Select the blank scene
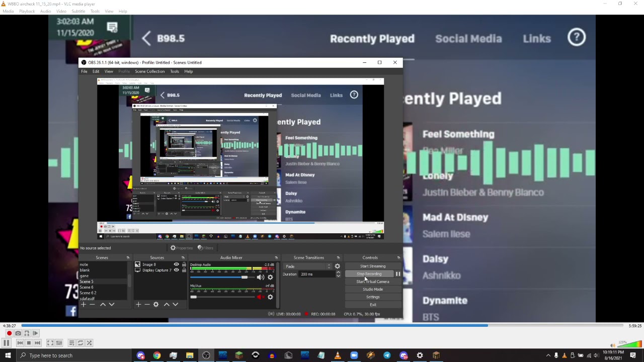Screen dimensions: 644x362 [103, 270]
